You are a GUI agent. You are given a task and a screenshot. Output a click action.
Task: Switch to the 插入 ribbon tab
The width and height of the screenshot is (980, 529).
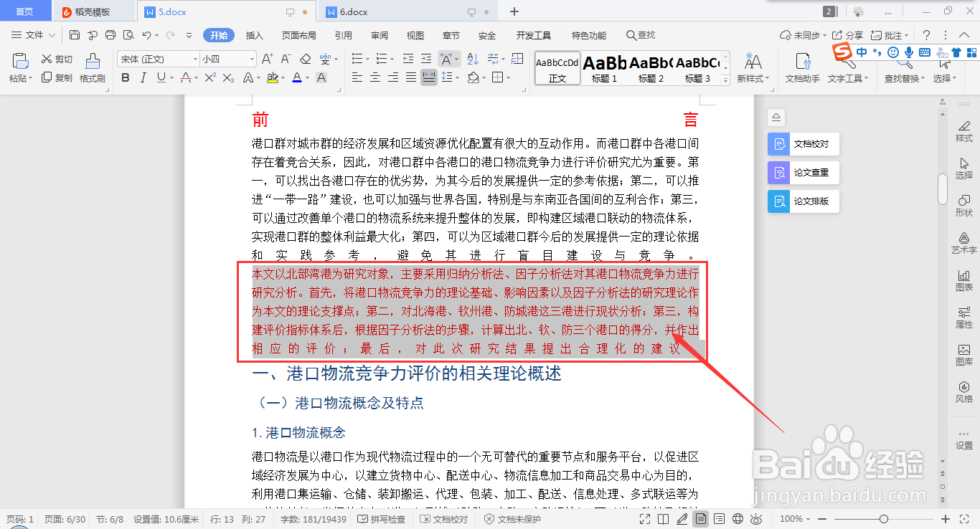254,34
